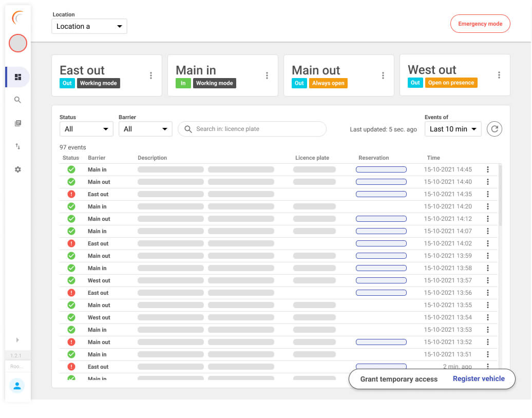Open the reports list icon in sidebar
532x418 pixels.
tap(17, 123)
